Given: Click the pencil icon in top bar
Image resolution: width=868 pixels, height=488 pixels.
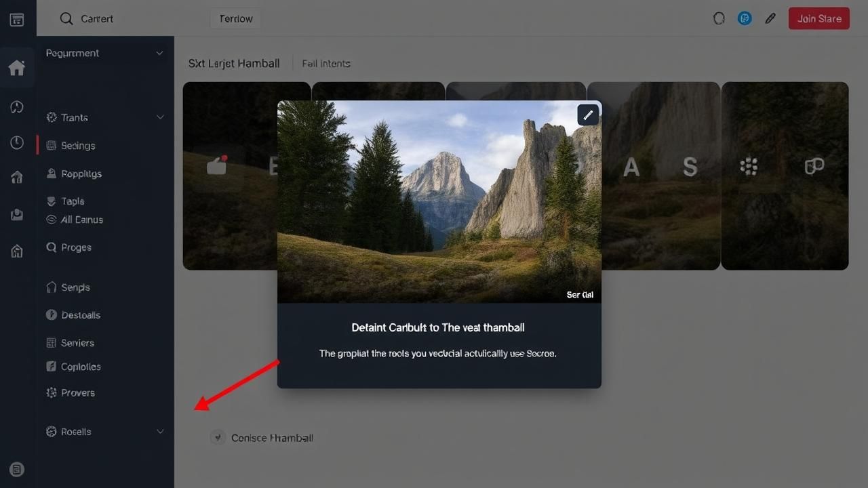Looking at the screenshot, I should [x=770, y=19].
